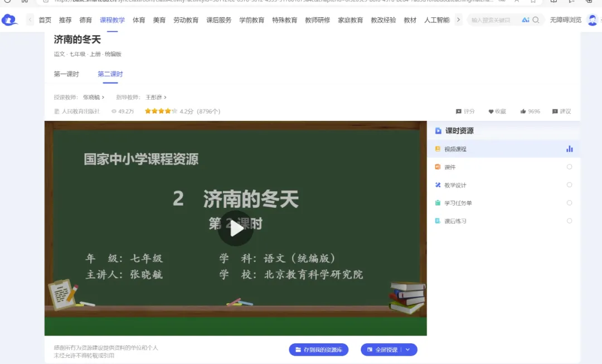
Task: Click the 课后练习 exercise icon
Action: tap(438, 221)
